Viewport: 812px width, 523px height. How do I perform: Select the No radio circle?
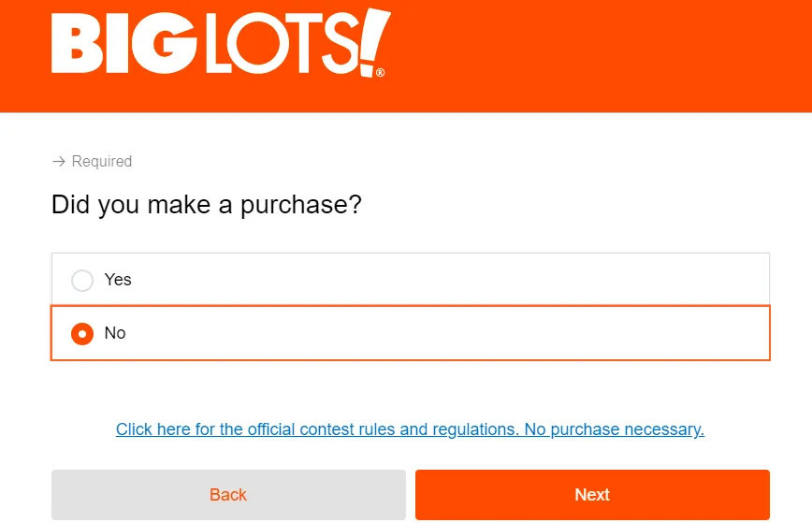[x=82, y=333]
